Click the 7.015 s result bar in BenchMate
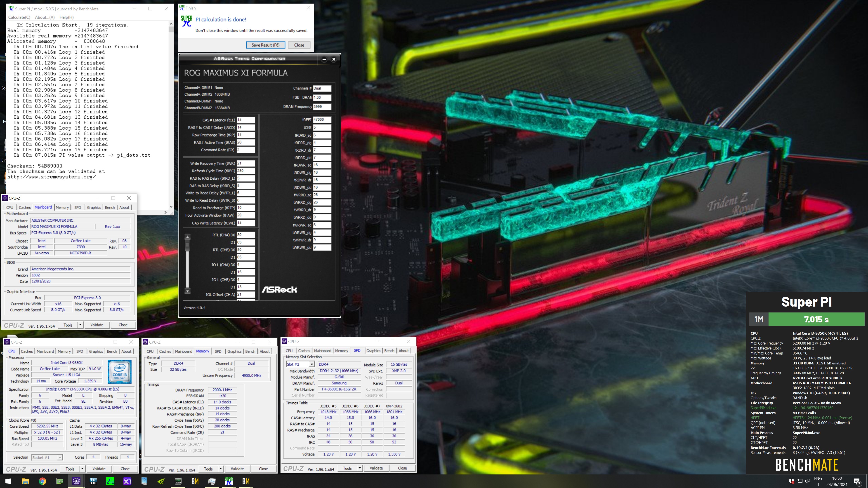868x488 pixels. click(816, 319)
